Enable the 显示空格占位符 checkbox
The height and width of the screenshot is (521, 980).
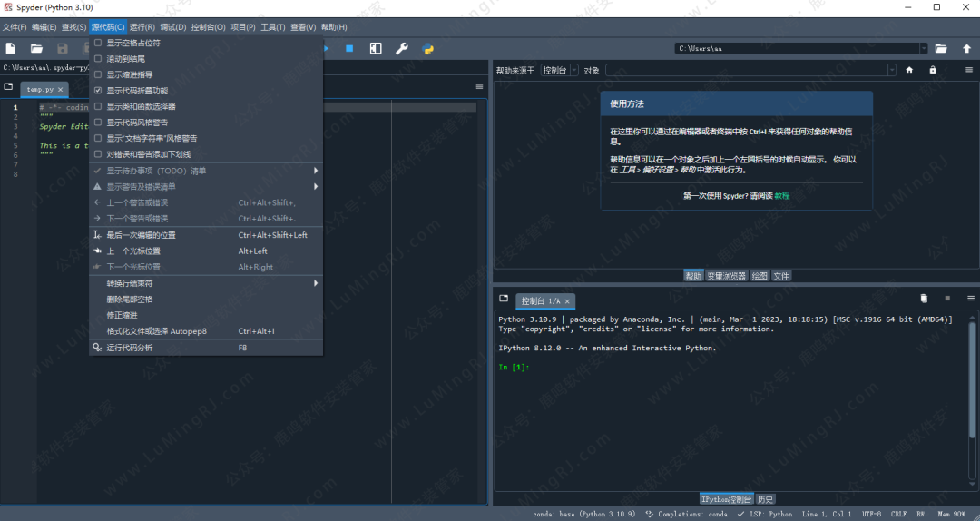[98, 43]
